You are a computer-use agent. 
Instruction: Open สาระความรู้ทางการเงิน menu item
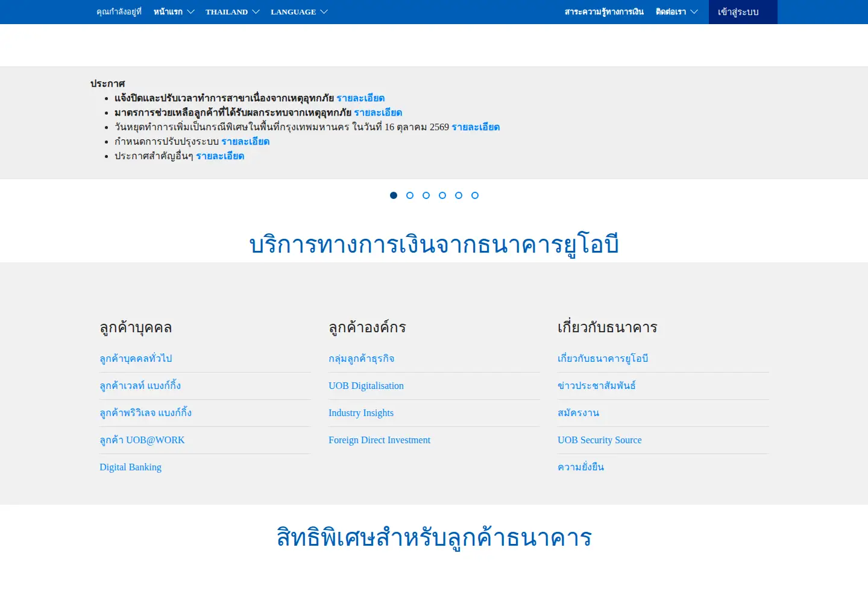[604, 12]
